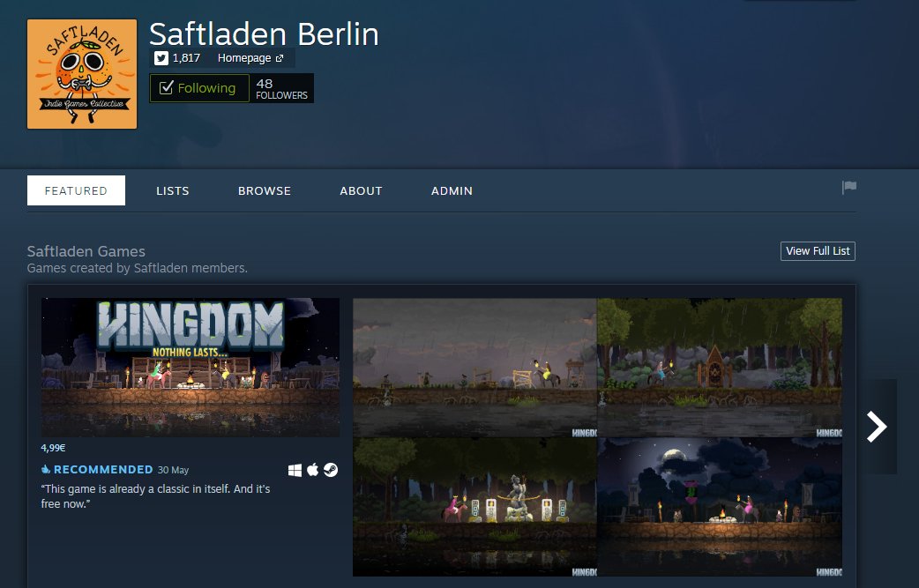Click the 1,817 Twitter follower count
Viewport: 919px width, 588px height.
pyautogui.click(x=186, y=58)
